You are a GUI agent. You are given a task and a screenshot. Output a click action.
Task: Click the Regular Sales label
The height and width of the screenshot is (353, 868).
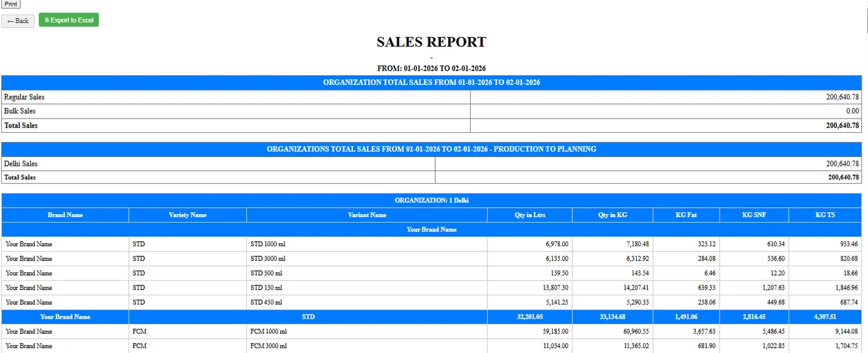click(x=24, y=97)
